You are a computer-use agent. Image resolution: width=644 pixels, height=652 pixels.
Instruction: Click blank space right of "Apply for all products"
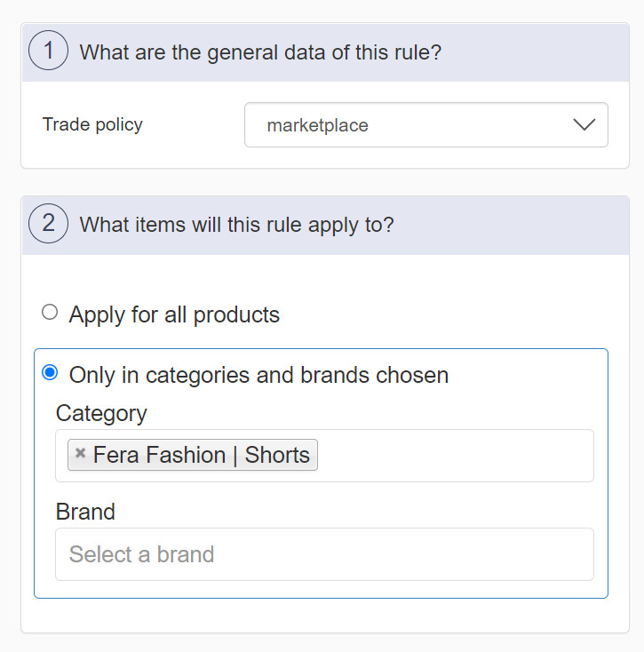pos(444,314)
